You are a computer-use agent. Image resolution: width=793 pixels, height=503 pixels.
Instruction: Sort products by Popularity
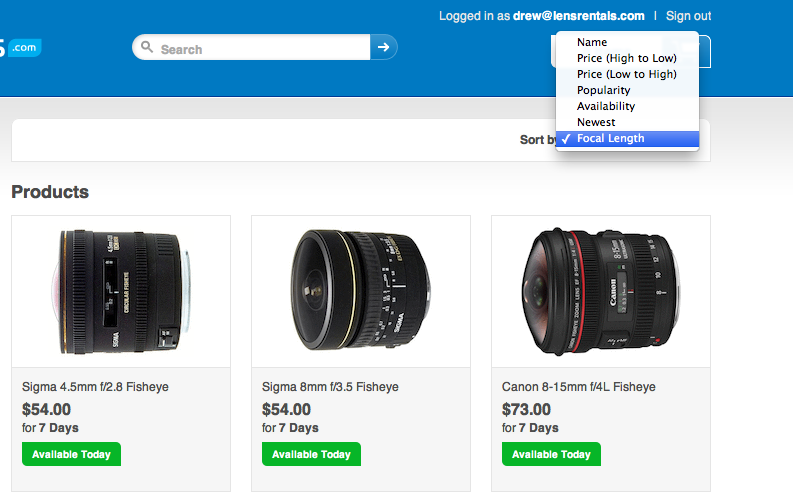pyautogui.click(x=604, y=90)
